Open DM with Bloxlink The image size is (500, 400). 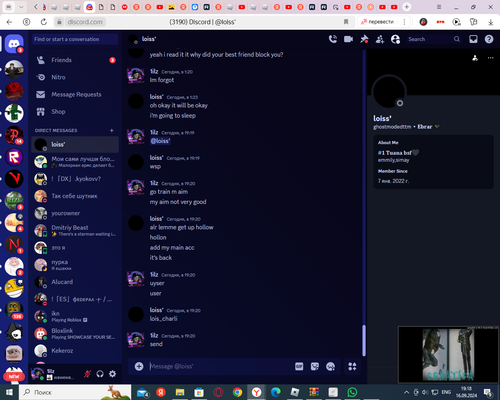75,333
